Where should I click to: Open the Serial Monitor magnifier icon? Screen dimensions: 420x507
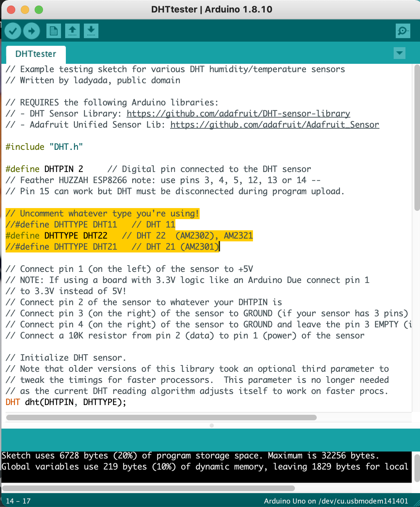pyautogui.click(x=403, y=31)
